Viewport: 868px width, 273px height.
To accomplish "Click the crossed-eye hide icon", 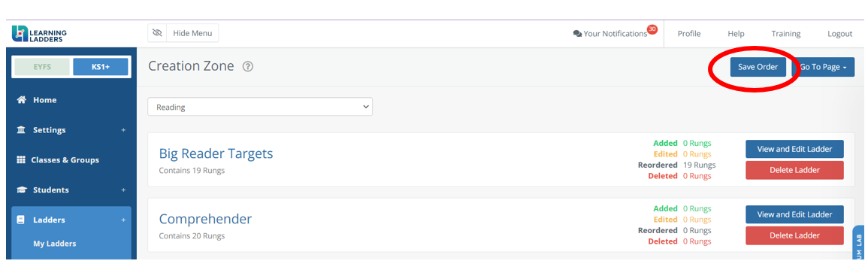I will tap(157, 33).
